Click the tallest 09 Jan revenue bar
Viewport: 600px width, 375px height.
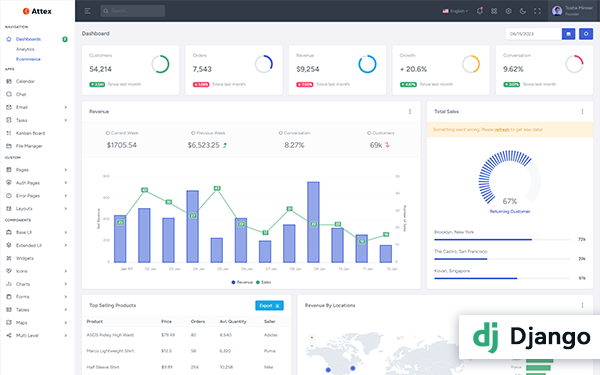[313, 222]
